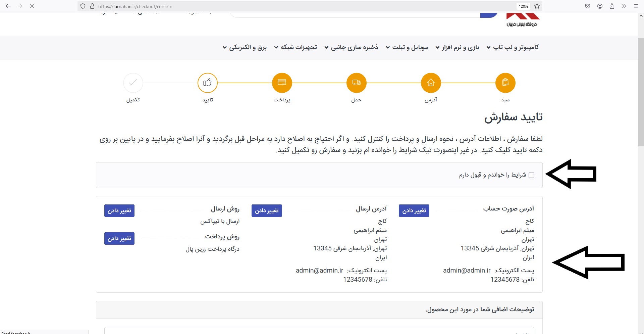
Task: Click the cart (سبد) step icon
Action: (x=505, y=83)
